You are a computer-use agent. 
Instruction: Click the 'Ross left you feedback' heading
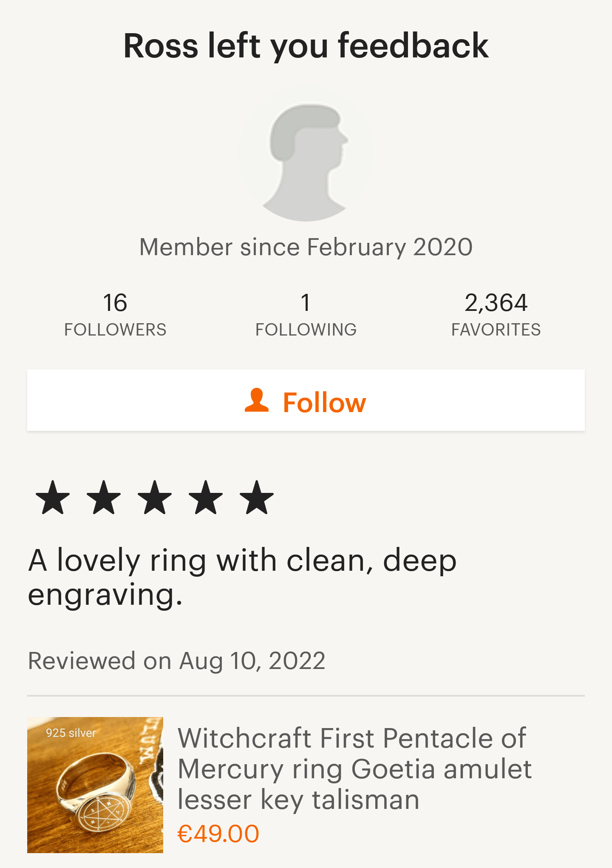306,46
